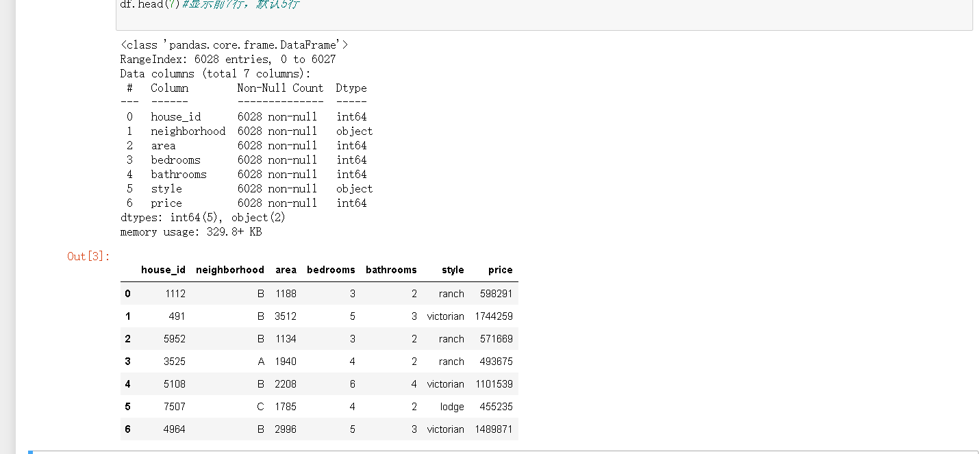Viewport: 980px width, 454px height.
Task: Click price cell 598291
Action: pos(497,294)
